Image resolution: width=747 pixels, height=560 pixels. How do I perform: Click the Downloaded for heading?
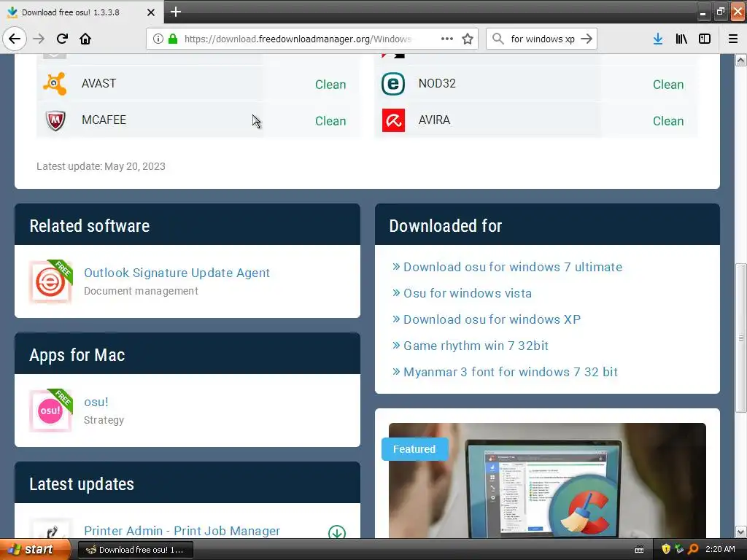(446, 226)
